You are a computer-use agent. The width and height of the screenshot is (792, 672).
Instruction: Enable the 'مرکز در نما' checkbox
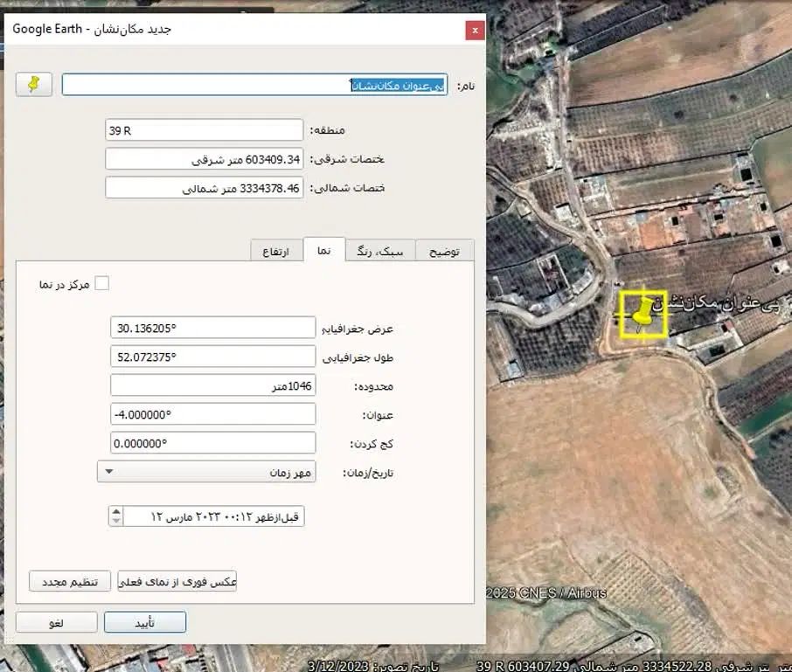pyautogui.click(x=102, y=283)
